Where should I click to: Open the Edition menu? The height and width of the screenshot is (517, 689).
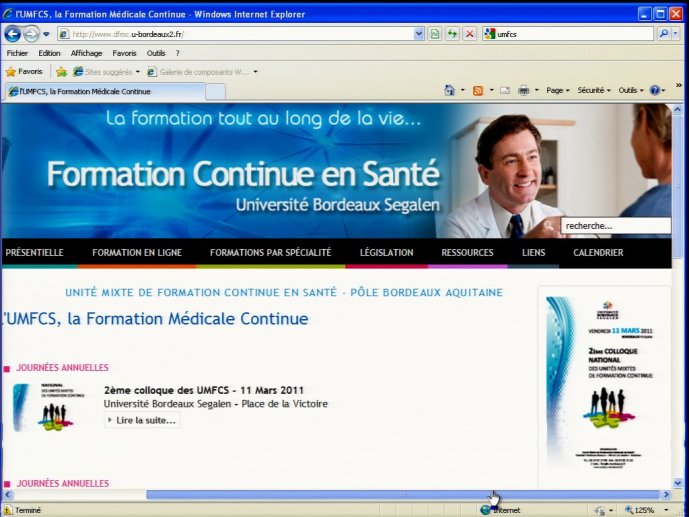tap(49, 53)
